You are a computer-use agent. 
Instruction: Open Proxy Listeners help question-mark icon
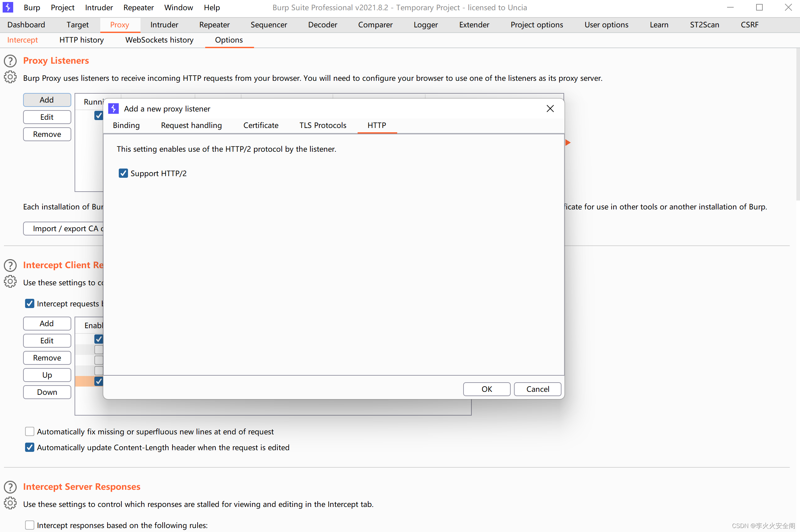click(x=10, y=61)
